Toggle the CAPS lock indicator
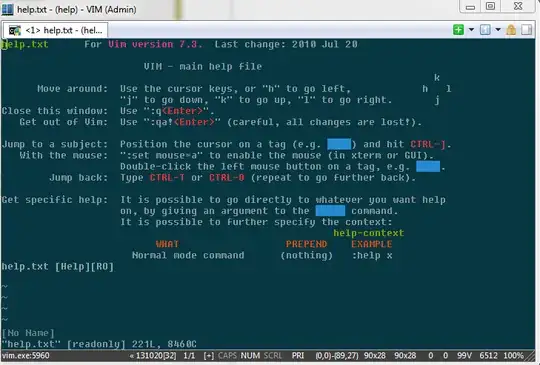540x365 pixels. tap(227, 355)
